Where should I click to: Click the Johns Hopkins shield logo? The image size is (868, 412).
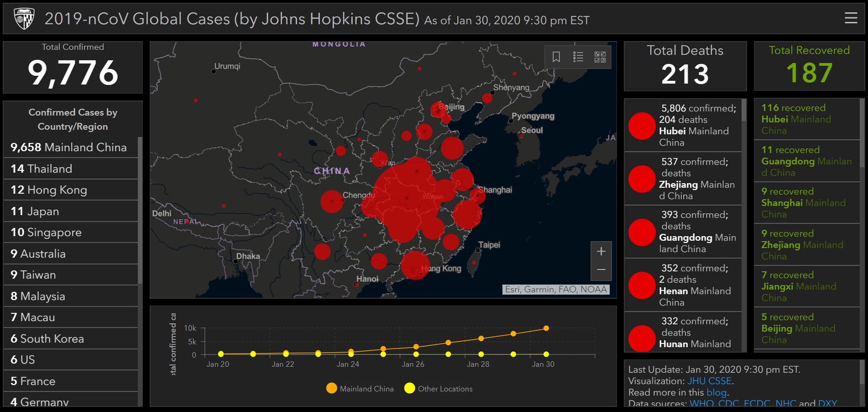(24, 19)
